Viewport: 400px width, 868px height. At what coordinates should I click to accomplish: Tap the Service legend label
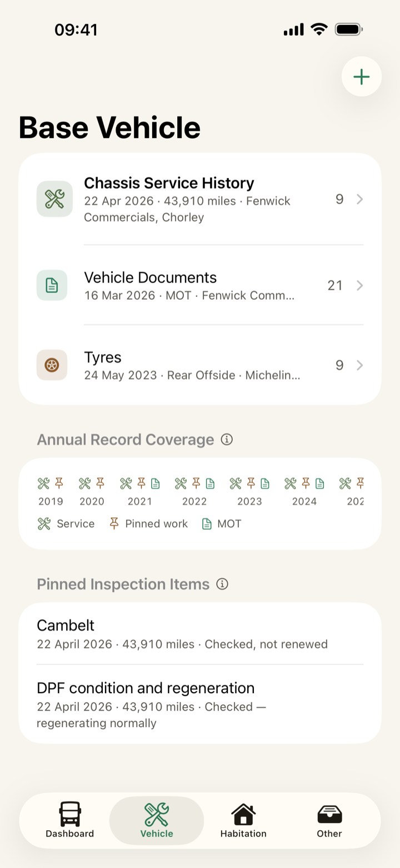pos(76,523)
